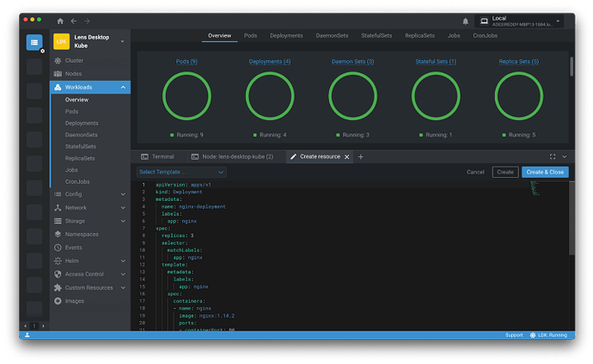Open the Select Template dropdown
This screenshot has width=593, height=364.
pyautogui.click(x=181, y=172)
